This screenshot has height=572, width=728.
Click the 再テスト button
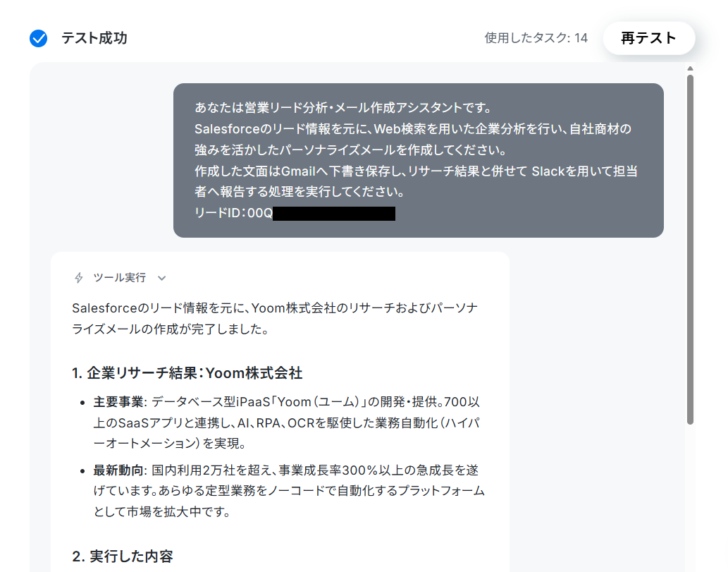tap(648, 38)
